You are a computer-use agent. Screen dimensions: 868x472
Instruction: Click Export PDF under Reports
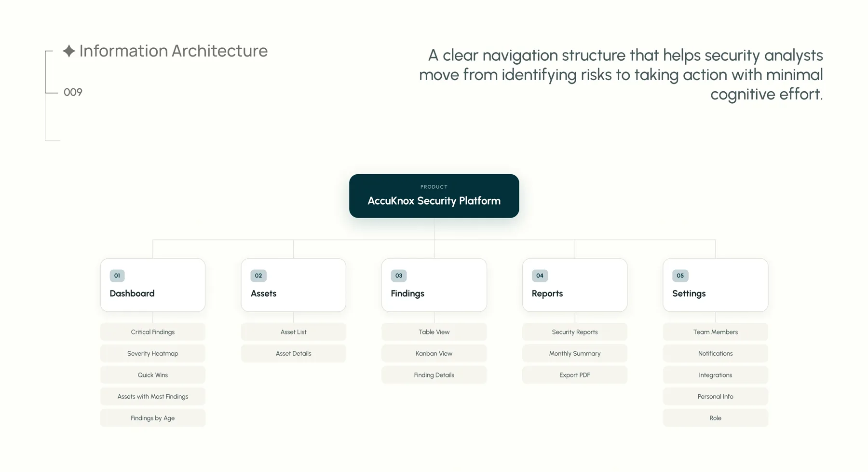[575, 375]
